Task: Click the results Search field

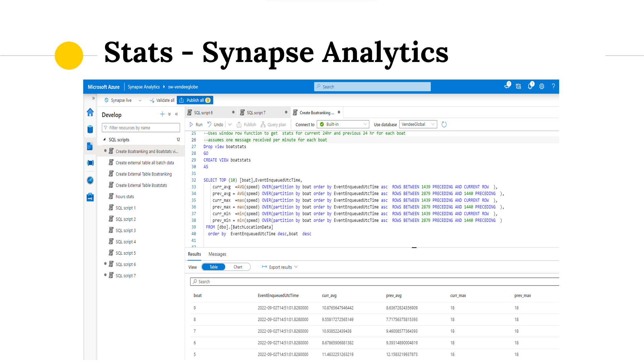Action: (374, 282)
